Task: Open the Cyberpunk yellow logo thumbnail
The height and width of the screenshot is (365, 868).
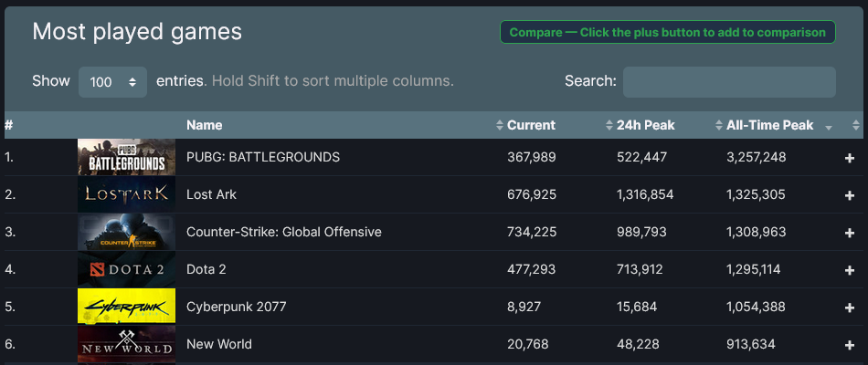Action: [126, 307]
